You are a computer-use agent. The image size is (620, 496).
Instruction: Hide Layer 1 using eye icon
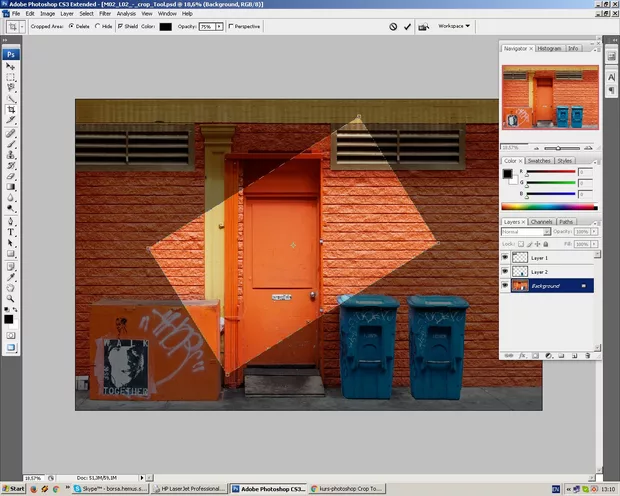point(505,258)
